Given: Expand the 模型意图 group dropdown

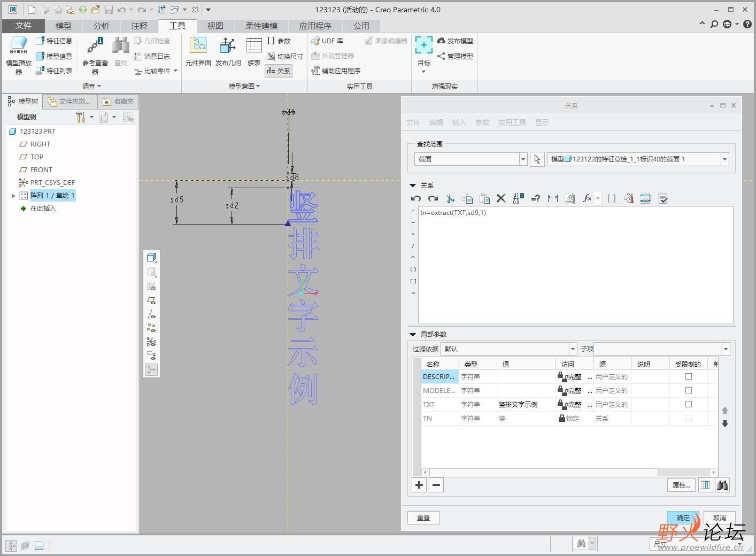Looking at the screenshot, I should (244, 86).
